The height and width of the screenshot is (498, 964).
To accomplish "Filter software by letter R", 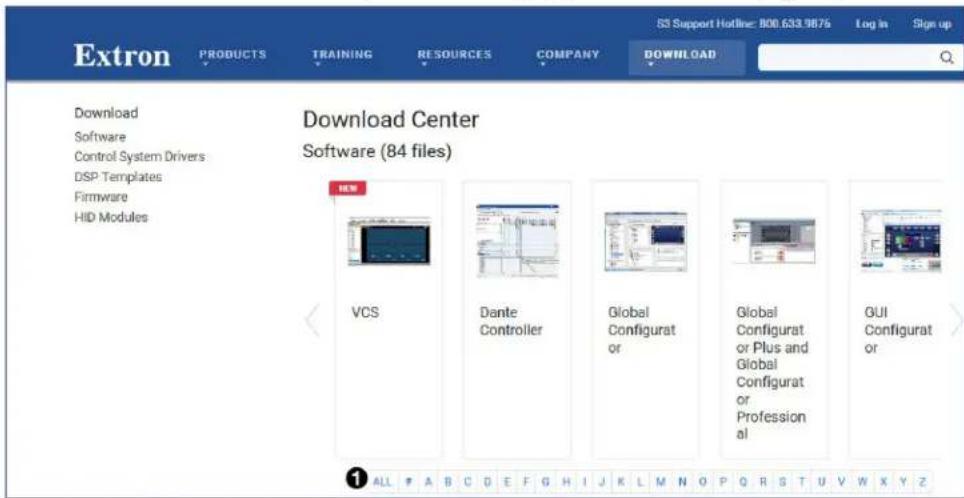I will (763, 481).
